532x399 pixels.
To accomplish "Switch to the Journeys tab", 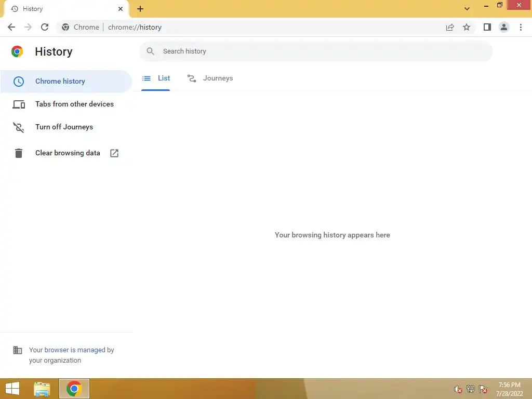I will tap(210, 78).
